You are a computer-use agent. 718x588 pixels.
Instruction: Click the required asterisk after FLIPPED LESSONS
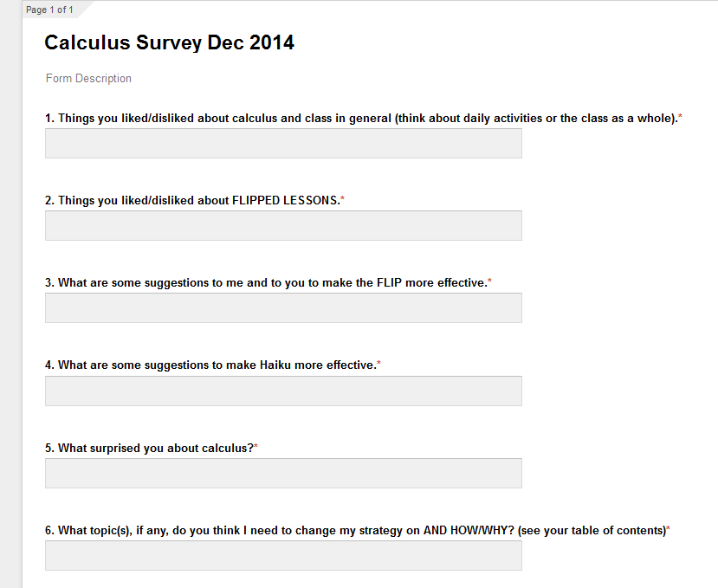(x=342, y=199)
